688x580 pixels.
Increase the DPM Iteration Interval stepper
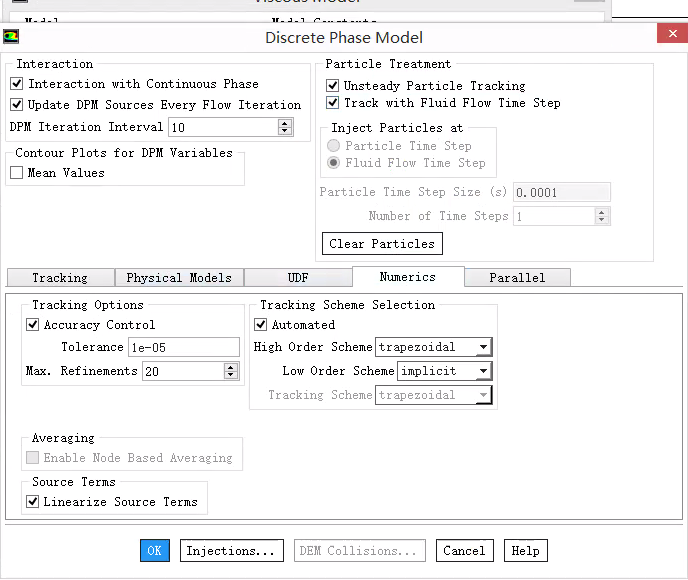click(x=285, y=123)
